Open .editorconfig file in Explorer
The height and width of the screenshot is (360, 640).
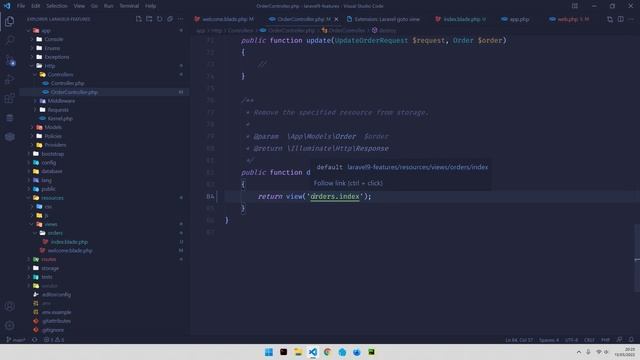coord(56,294)
